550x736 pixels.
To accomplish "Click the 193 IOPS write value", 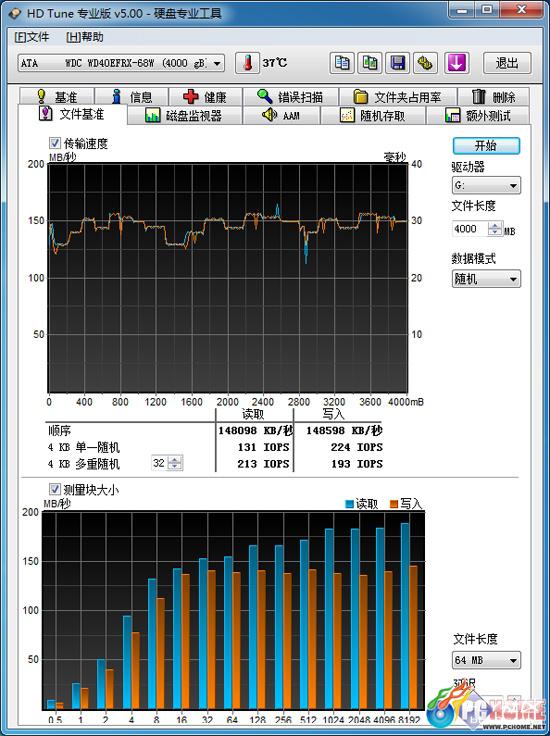I will pyautogui.click(x=357, y=464).
